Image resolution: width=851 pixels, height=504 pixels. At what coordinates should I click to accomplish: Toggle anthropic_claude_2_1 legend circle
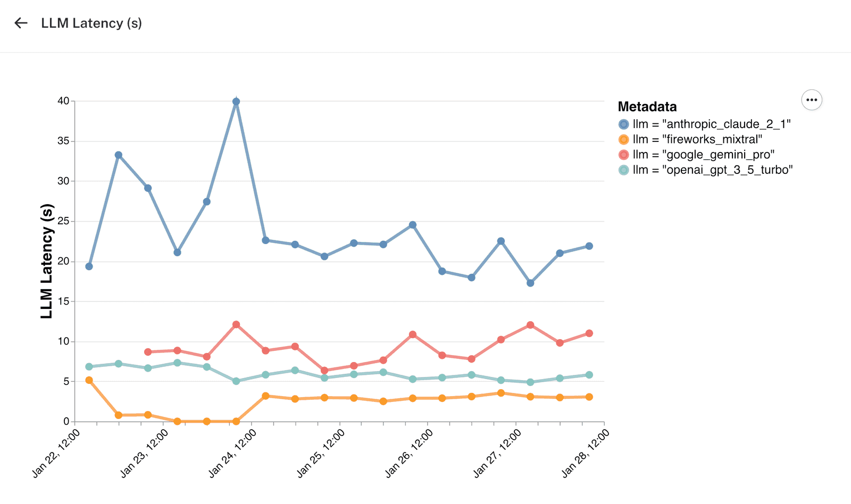click(x=624, y=124)
